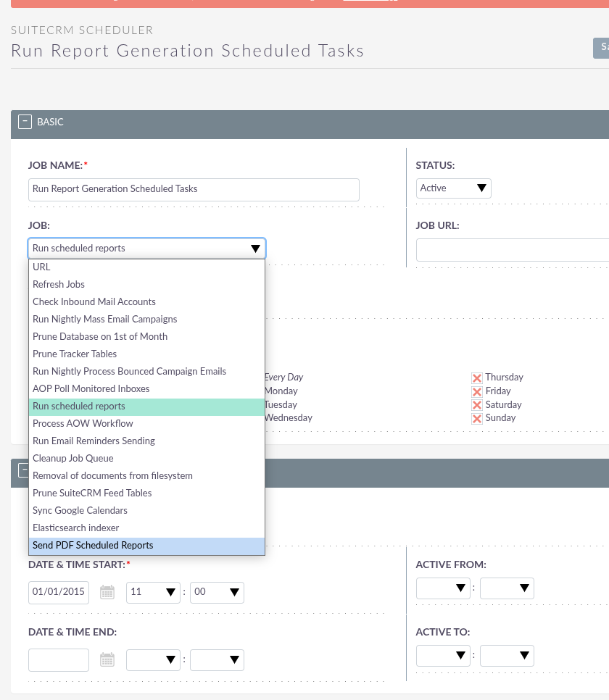
Task: Choose Cleanup Job Queue option
Action: tap(146, 459)
